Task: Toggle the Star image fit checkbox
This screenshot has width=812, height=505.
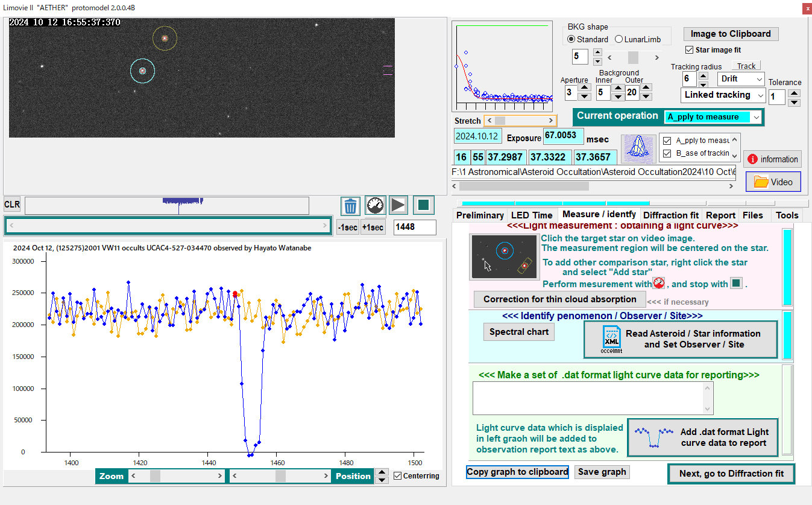Action: pyautogui.click(x=690, y=50)
